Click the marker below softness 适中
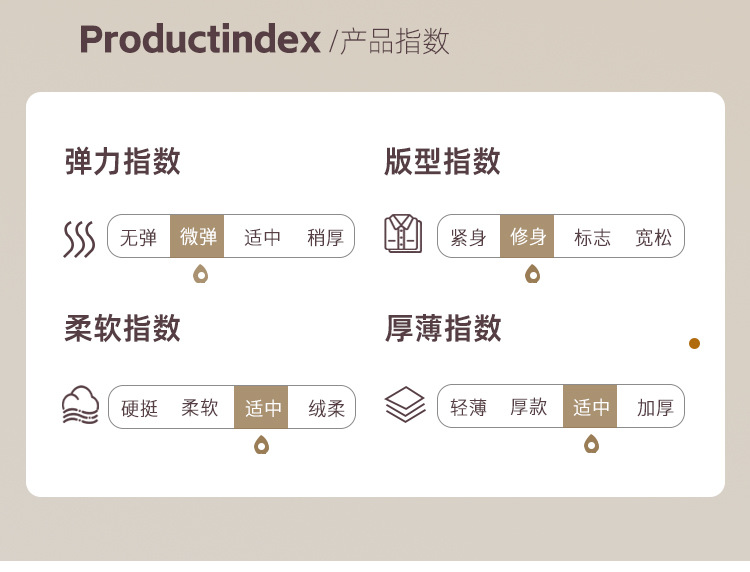The image size is (750, 572). 262,445
